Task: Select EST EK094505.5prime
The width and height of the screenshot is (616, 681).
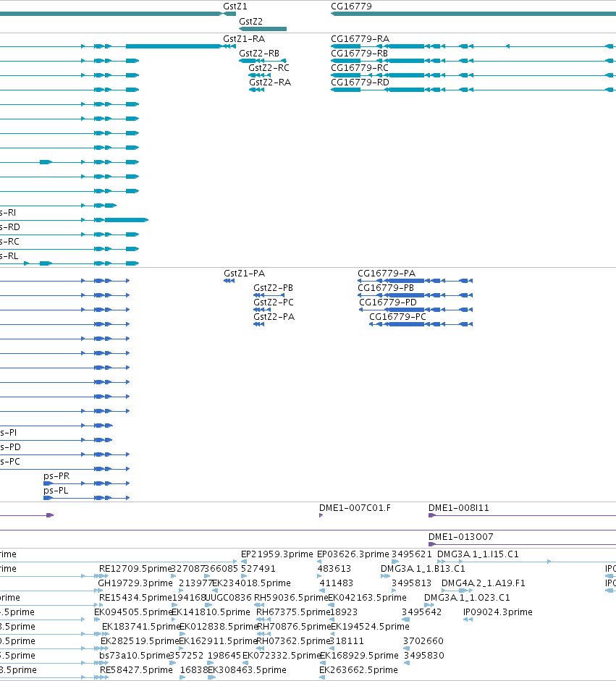Action: coord(133,612)
